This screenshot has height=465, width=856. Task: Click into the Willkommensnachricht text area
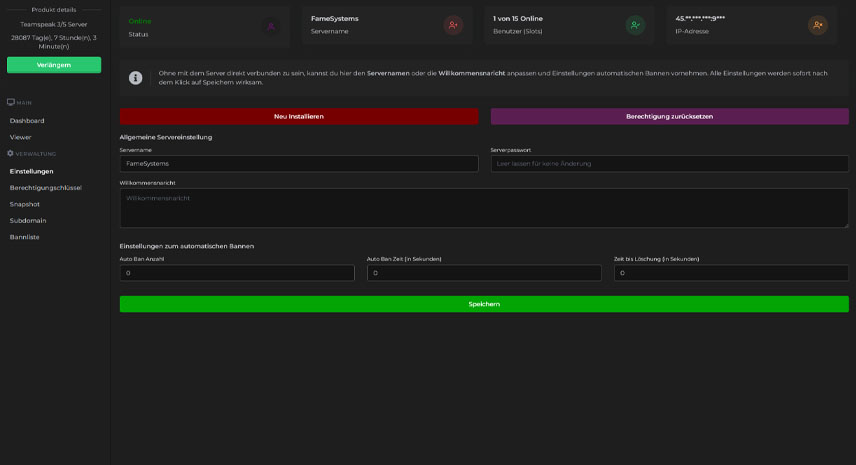click(x=484, y=208)
